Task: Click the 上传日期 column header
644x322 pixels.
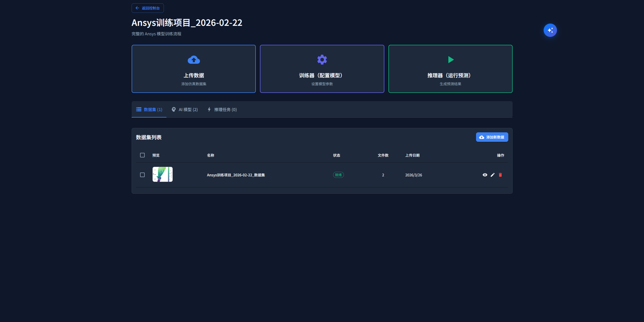Action: click(x=412, y=155)
